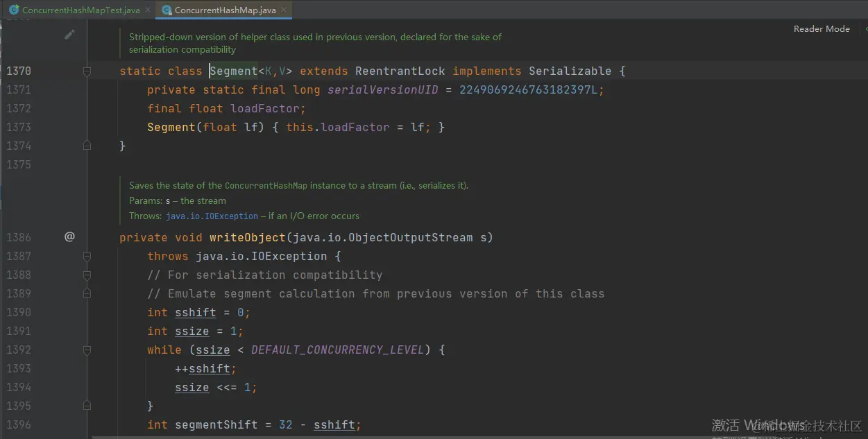Screen dimensions: 868x439
Task: Click the ConcurrentHashMapTest.java class file icon
Action: [x=14, y=10]
